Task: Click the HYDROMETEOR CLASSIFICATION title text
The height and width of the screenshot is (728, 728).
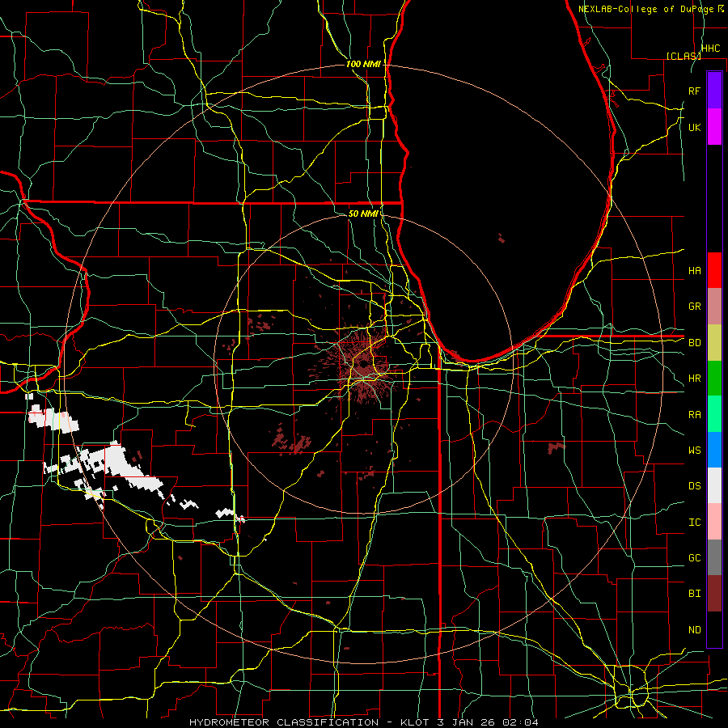Action: click(x=284, y=722)
